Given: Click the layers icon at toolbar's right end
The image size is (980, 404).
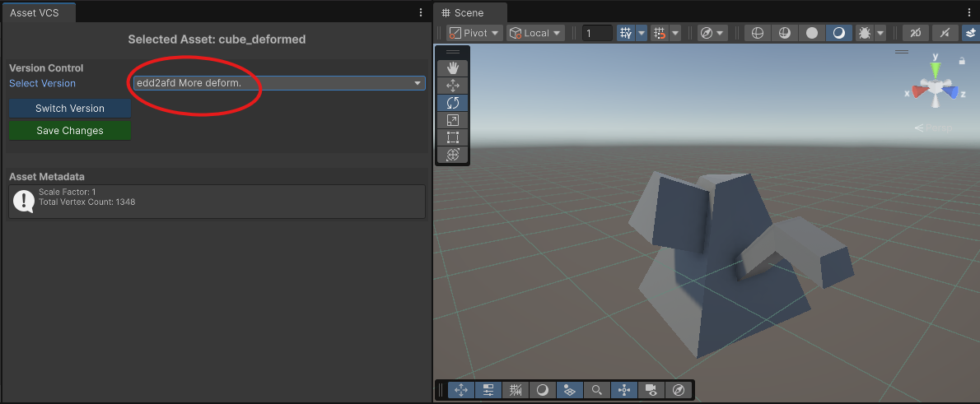Looking at the screenshot, I should coord(971,33).
